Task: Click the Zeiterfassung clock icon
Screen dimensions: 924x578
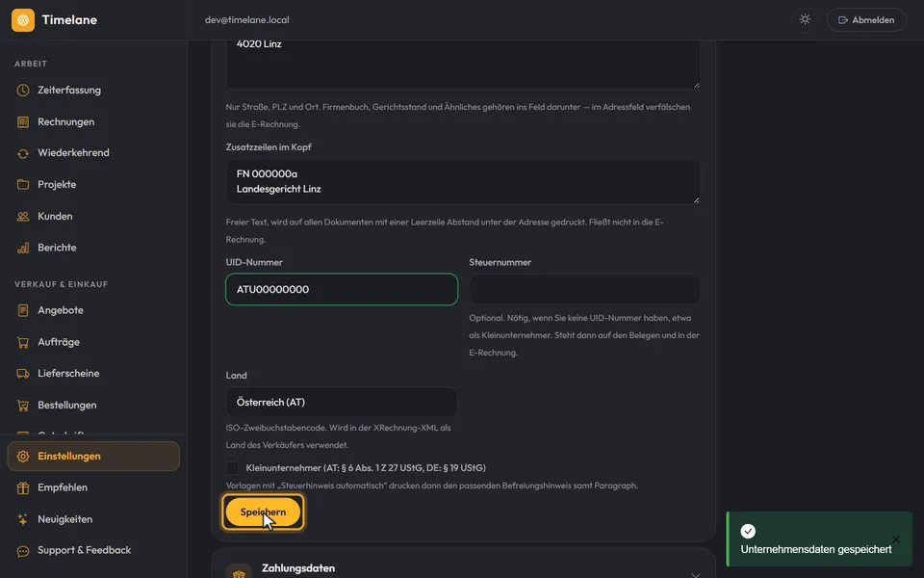Action: click(x=23, y=91)
